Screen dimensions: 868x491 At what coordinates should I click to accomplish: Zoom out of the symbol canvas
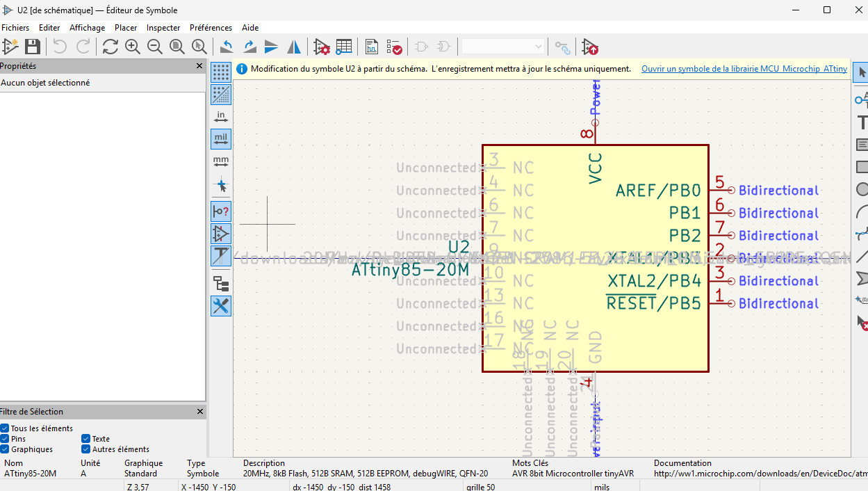click(154, 47)
